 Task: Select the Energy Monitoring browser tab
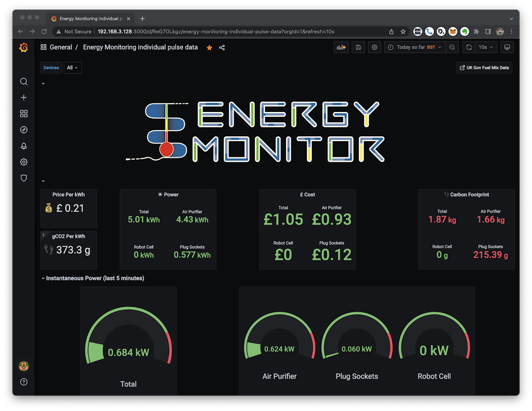(90, 18)
